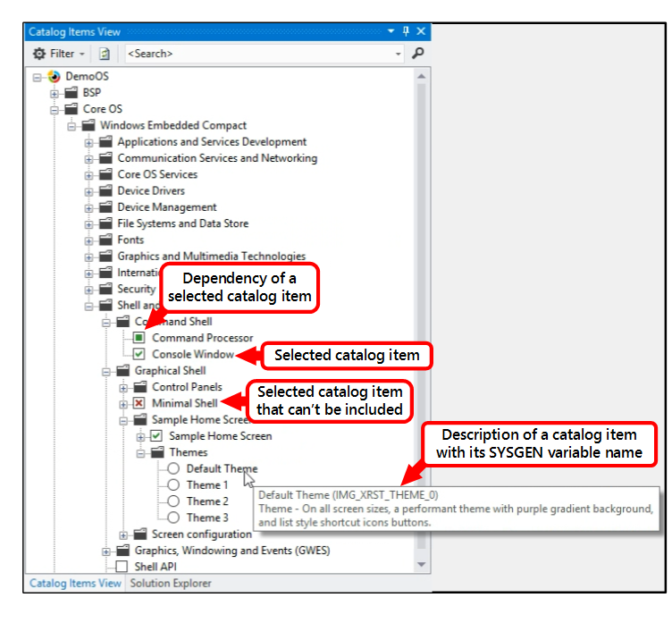672x623 pixels.
Task: Expand the BSP node
Action: (x=55, y=94)
